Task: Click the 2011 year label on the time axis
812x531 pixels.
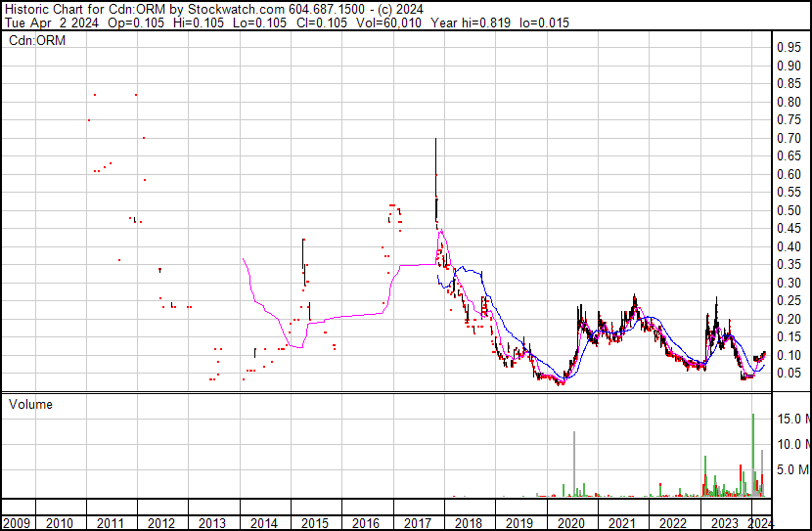Action: tap(111, 523)
